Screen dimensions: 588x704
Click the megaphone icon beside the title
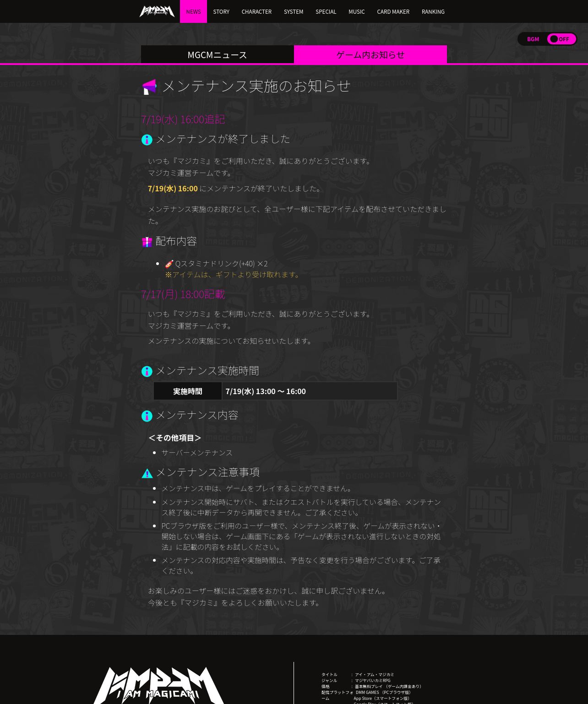tap(149, 87)
